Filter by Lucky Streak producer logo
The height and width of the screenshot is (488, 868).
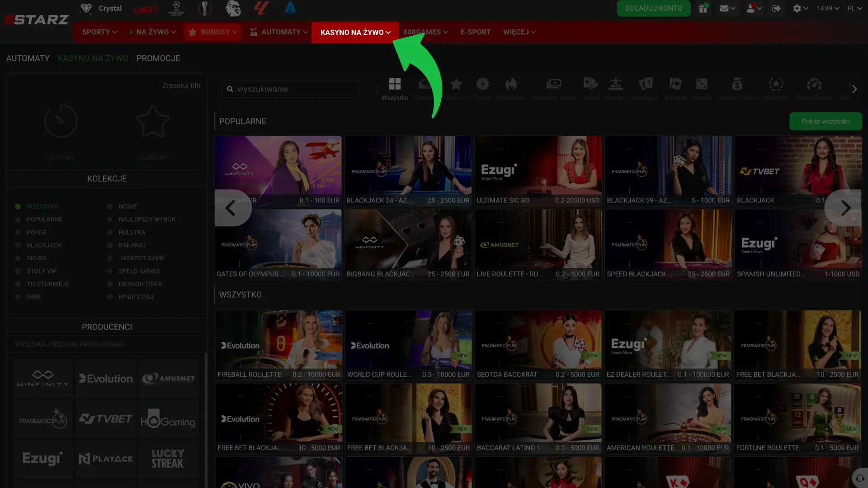168,459
